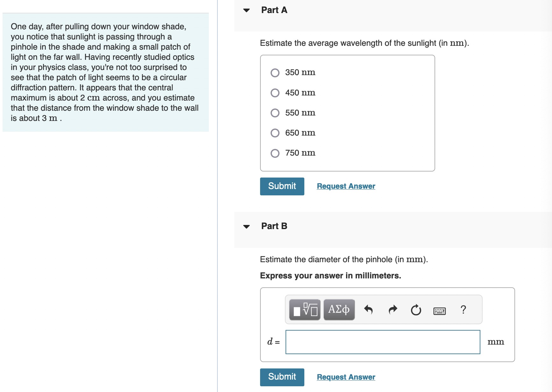Select the 350 nm option
This screenshot has height=392, width=552.
pyautogui.click(x=275, y=73)
